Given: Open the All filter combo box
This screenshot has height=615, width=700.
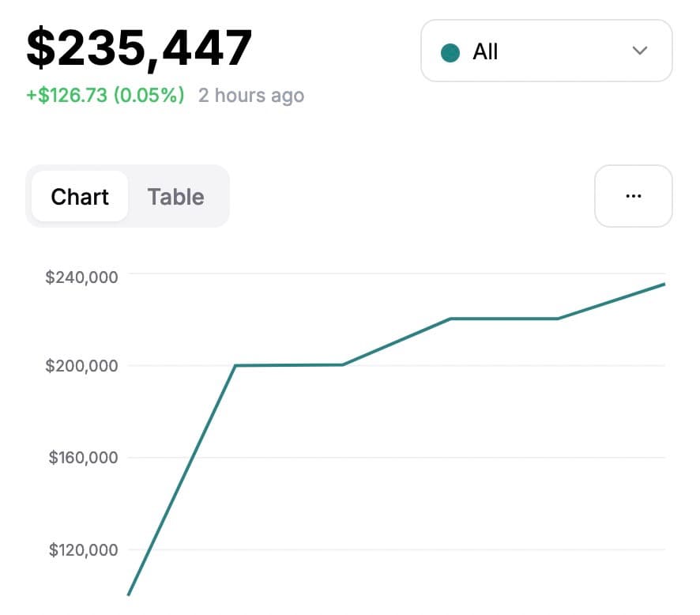Looking at the screenshot, I should pos(546,51).
